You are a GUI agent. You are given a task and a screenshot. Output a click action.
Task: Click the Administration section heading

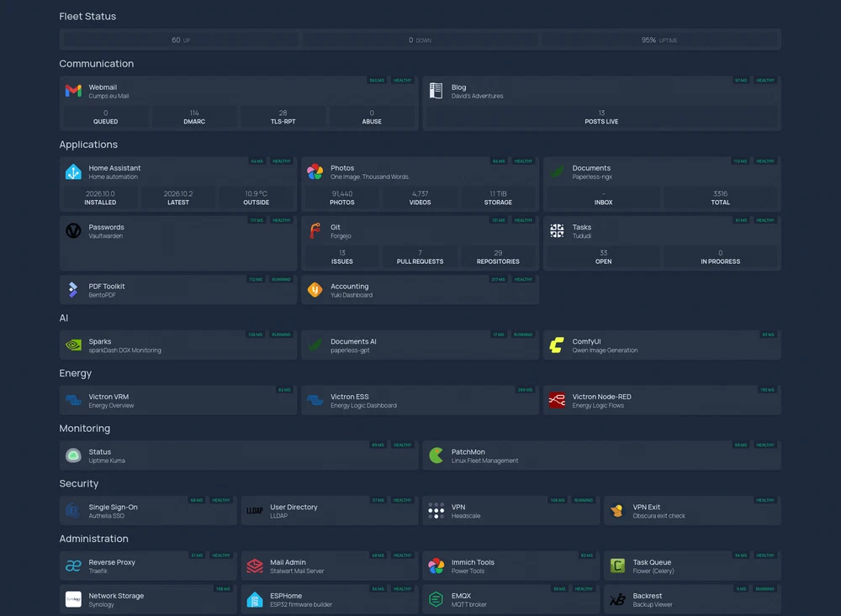click(x=94, y=539)
